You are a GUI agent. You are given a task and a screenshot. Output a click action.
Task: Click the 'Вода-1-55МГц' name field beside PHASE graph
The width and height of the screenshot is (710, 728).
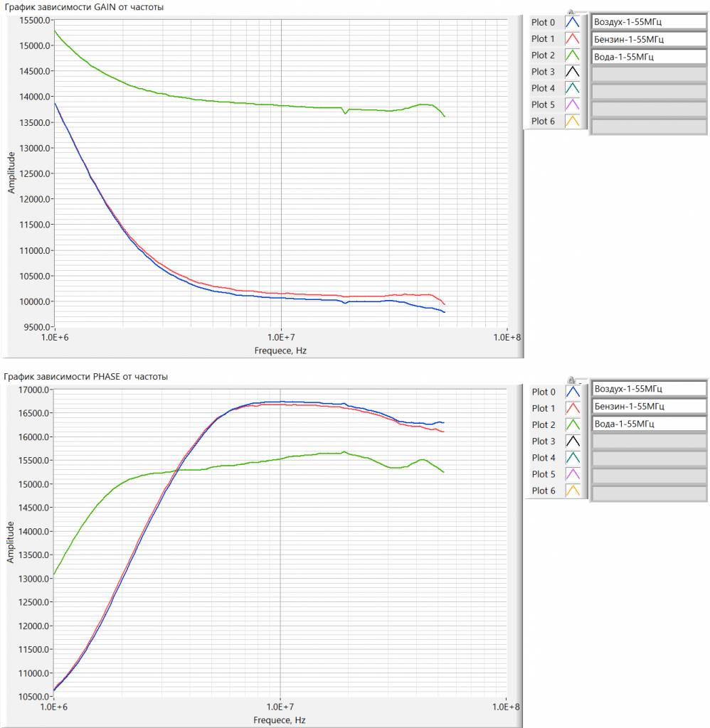coord(649,424)
